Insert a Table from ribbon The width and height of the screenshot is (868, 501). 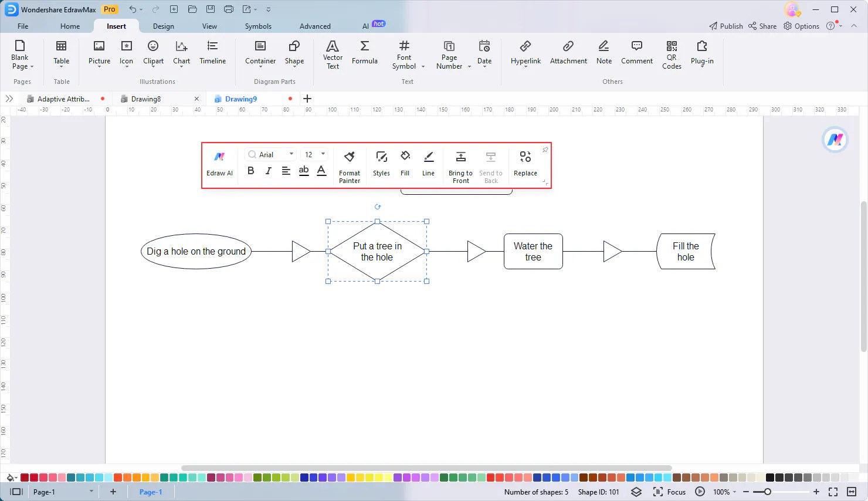pyautogui.click(x=61, y=53)
